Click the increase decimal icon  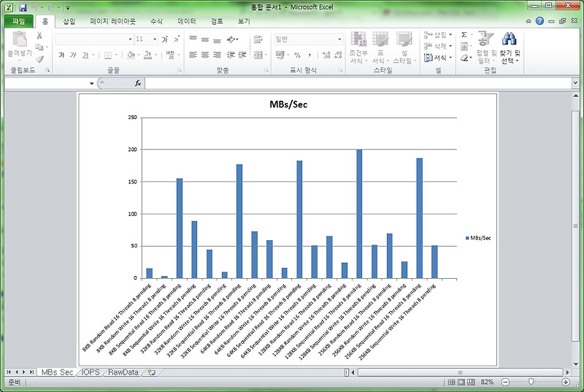(x=326, y=55)
